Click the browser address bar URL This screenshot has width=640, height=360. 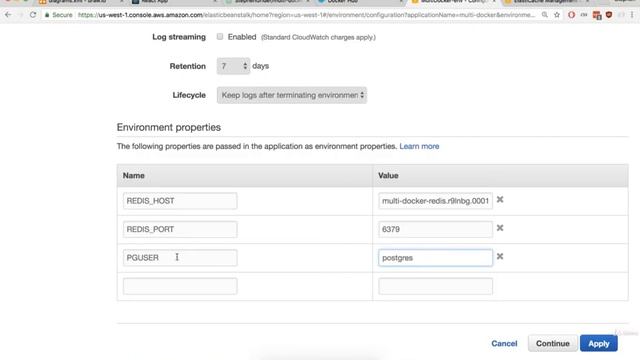[306, 15]
